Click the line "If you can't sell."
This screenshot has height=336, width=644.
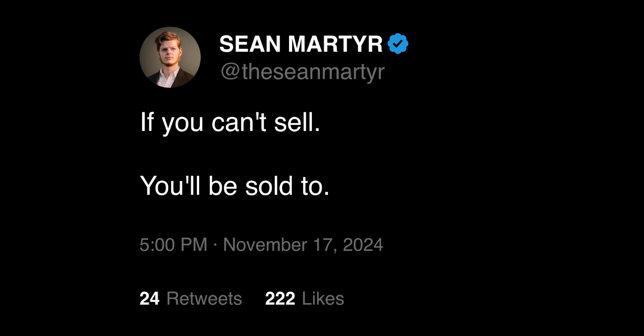(x=230, y=123)
